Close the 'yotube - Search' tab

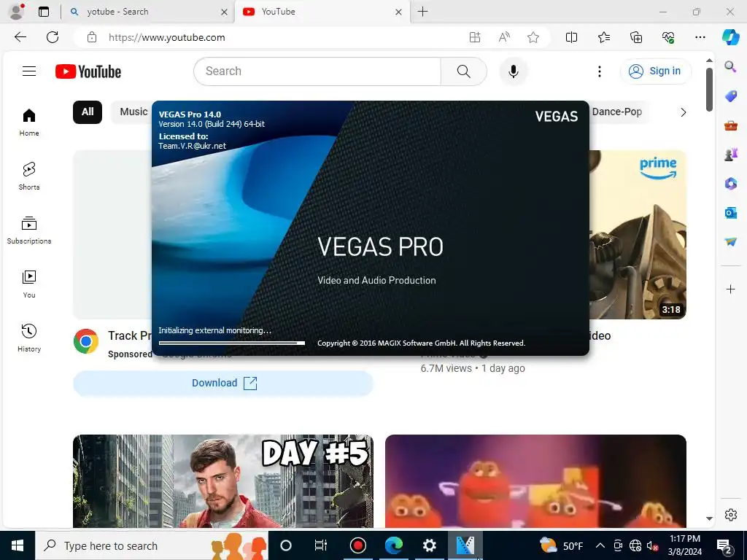[x=224, y=12]
